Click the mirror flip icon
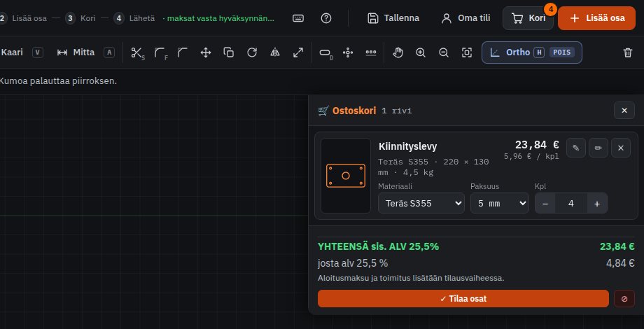Image resolution: width=644 pixels, height=329 pixels. coord(275,52)
